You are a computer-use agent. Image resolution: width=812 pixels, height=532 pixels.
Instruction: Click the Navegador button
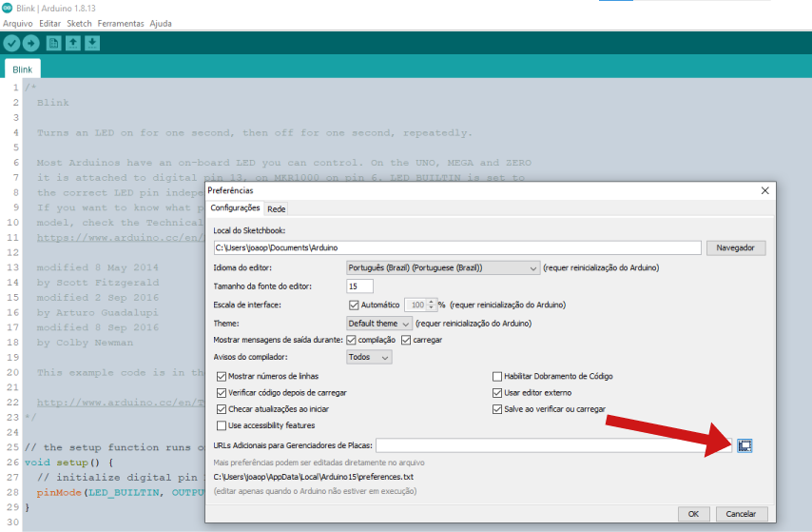pyautogui.click(x=735, y=247)
